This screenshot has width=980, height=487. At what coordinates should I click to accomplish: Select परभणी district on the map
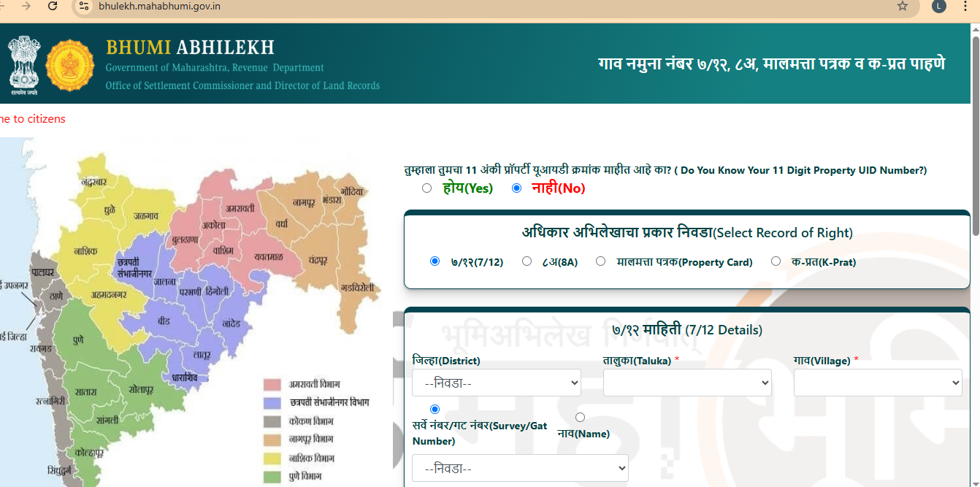pos(189,292)
